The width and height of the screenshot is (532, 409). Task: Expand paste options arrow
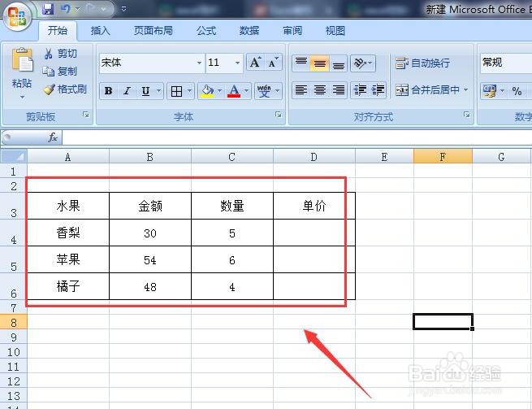click(23, 97)
